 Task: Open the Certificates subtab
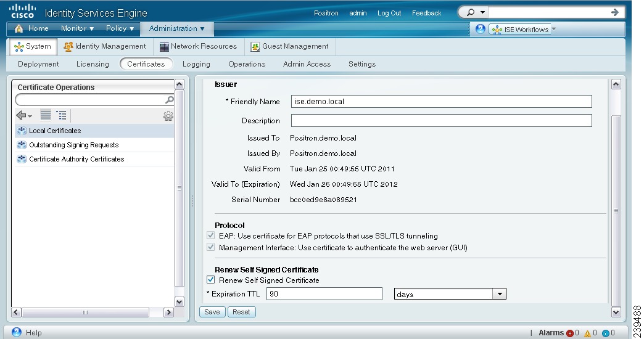coord(146,64)
